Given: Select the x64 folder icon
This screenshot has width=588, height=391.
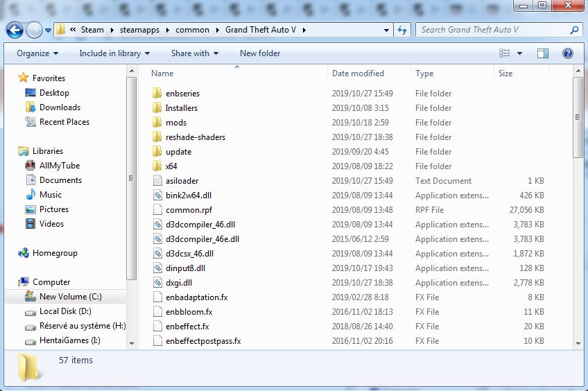Looking at the screenshot, I should coord(157,166).
